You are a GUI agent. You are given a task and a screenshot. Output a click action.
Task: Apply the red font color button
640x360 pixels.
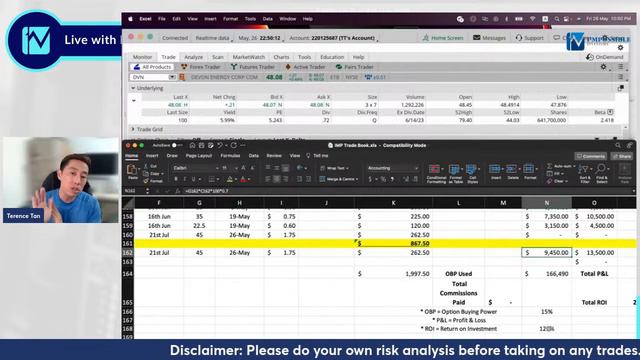[243, 179]
